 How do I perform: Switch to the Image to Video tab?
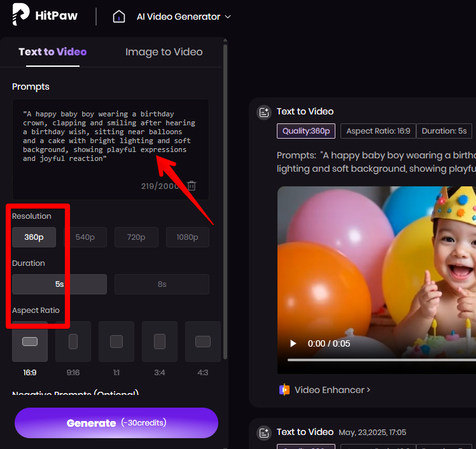(164, 52)
